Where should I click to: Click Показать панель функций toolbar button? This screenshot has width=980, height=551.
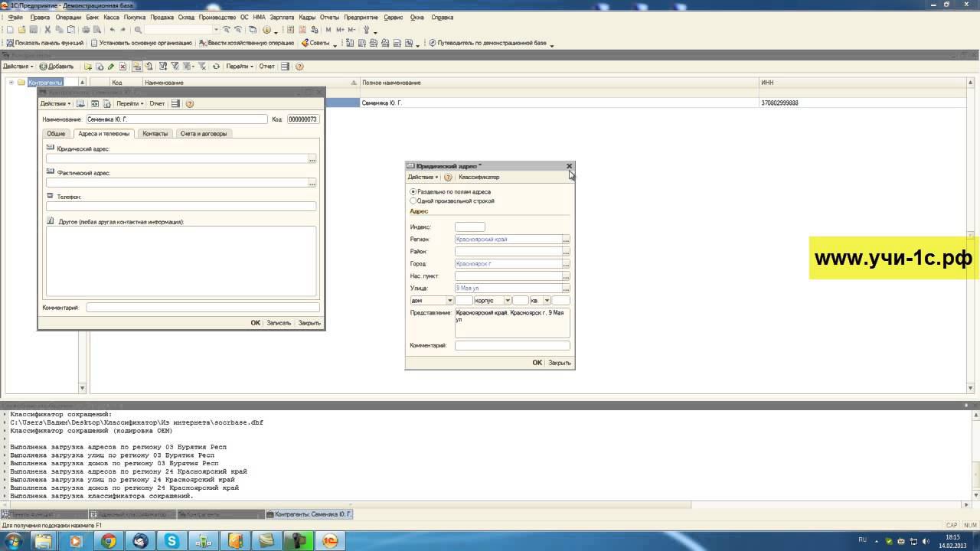(x=45, y=43)
